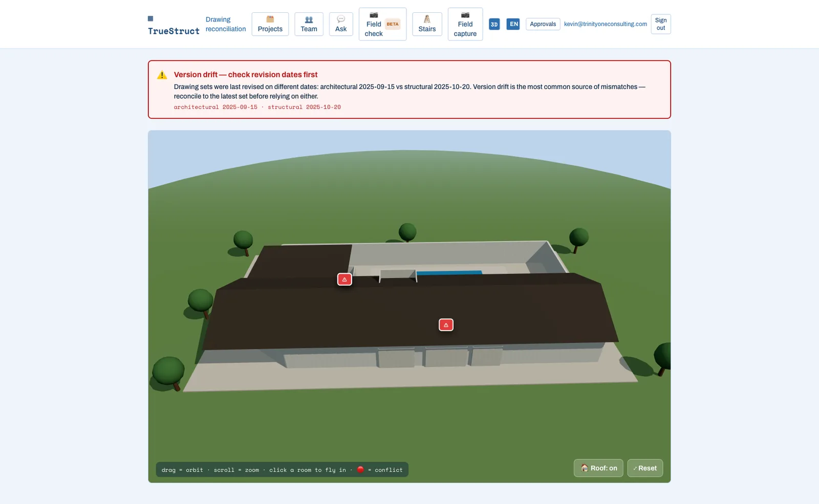Click the conflict marker near the roof ridge
The image size is (819, 504).
coord(344,279)
